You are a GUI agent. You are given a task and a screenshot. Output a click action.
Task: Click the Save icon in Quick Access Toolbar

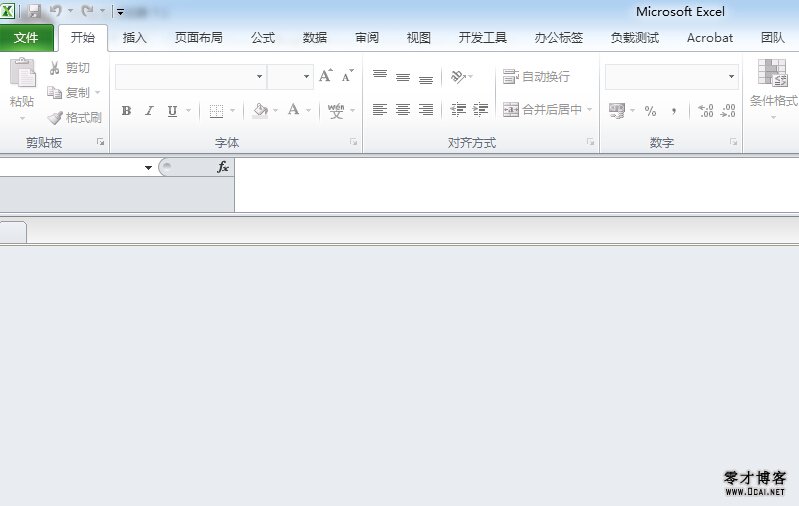click(34, 12)
